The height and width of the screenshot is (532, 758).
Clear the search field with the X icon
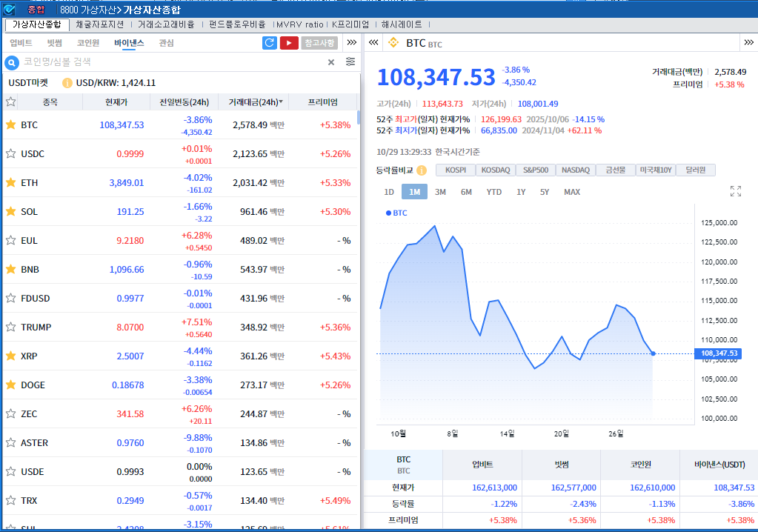(x=331, y=61)
